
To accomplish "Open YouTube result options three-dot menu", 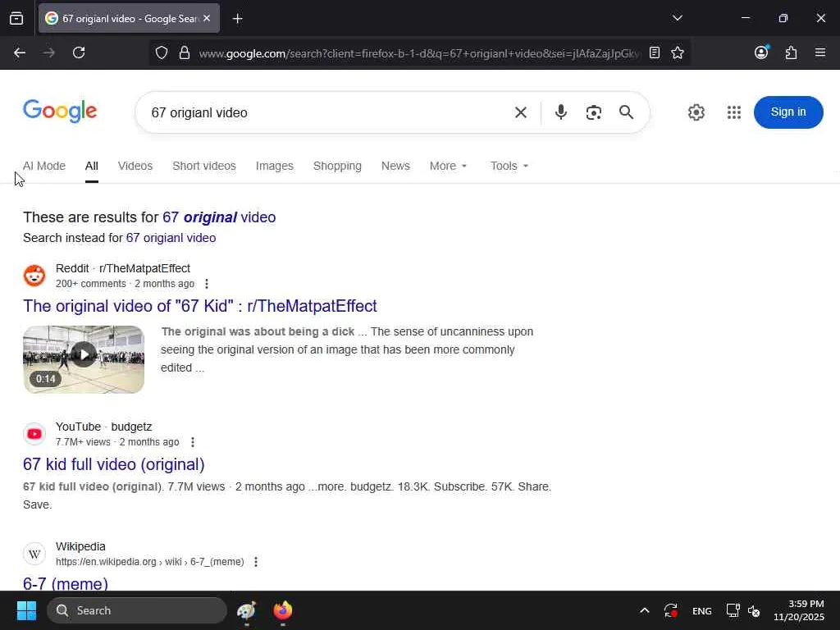I will [192, 442].
